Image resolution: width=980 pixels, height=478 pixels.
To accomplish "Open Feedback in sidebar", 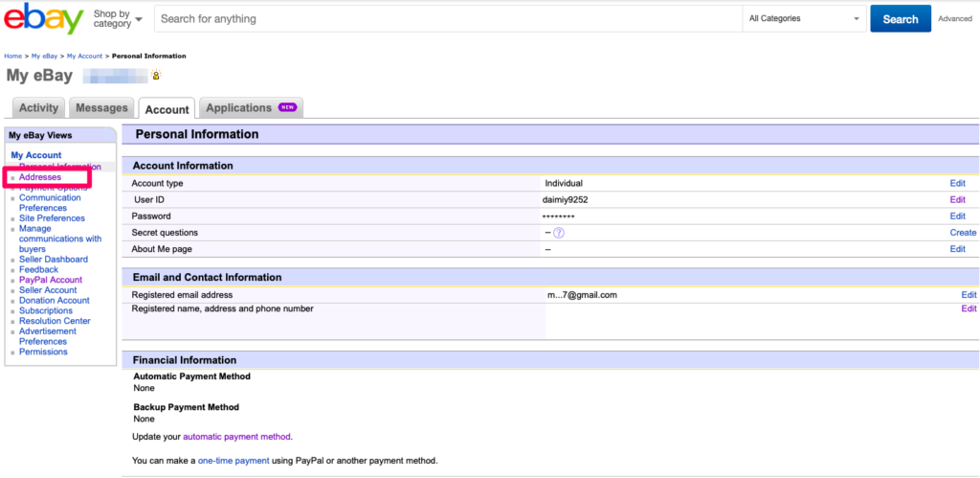I will 38,270.
